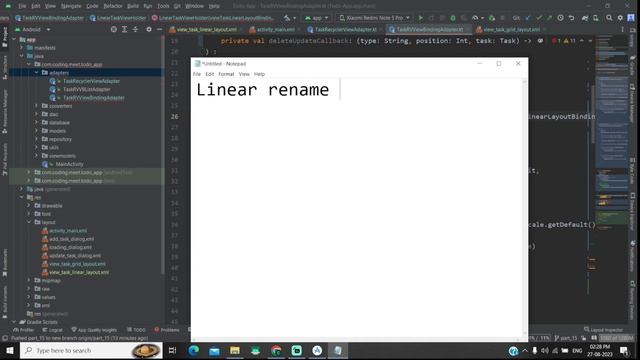Toggle the Project side panel button
Screen dimensions: 640x360
tap(4, 38)
